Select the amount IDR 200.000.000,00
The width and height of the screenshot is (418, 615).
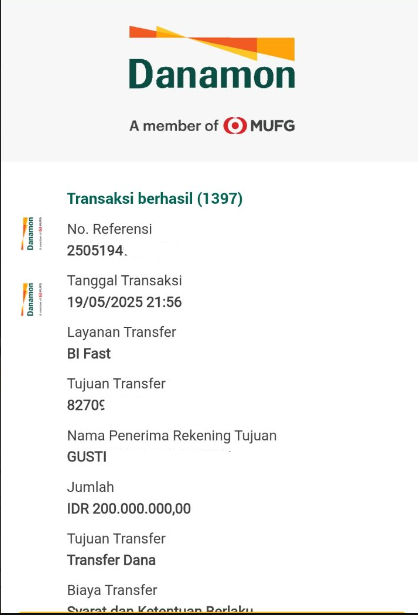tap(129, 509)
